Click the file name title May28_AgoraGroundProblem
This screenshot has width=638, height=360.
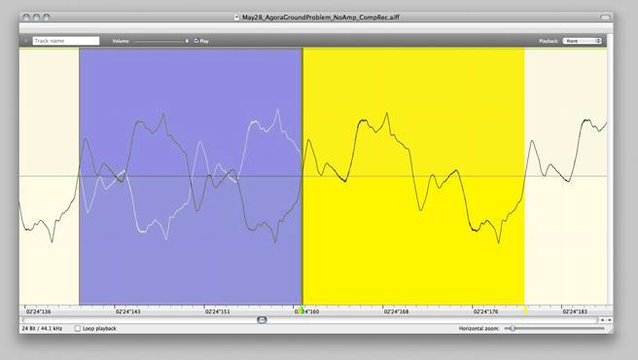[x=321, y=17]
